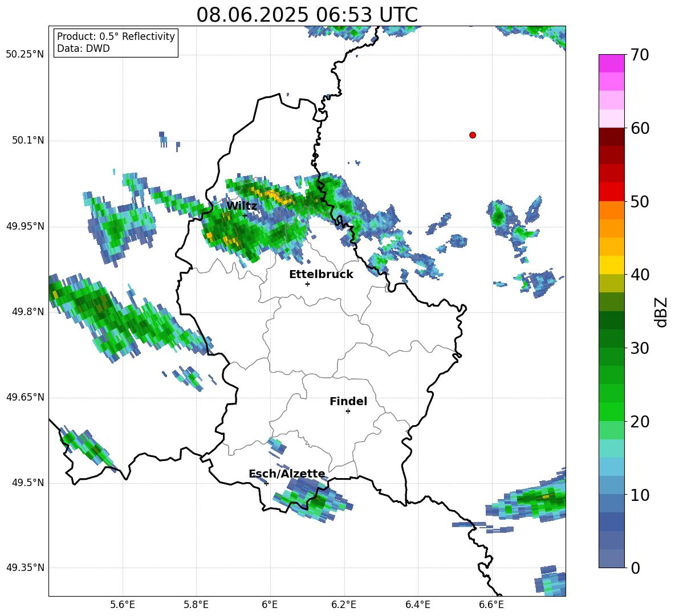Click the 49.65°N latitude label
Viewport: 675px width, 616px height.
coord(25,397)
